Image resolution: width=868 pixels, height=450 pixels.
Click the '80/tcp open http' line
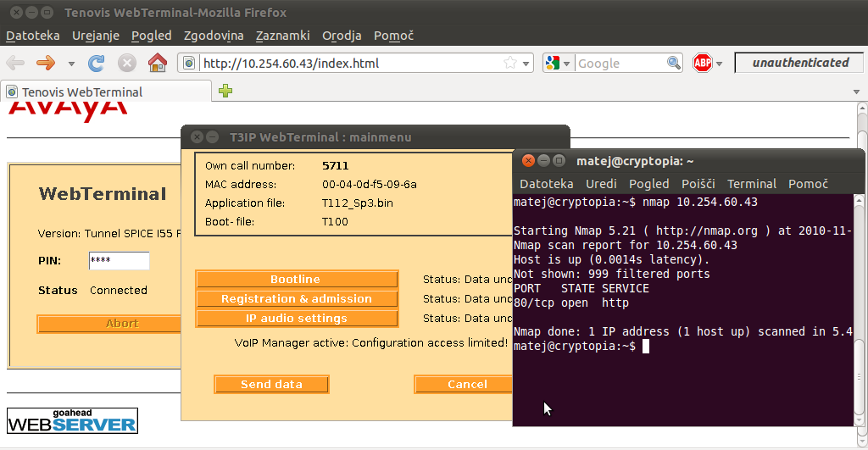pos(571,303)
